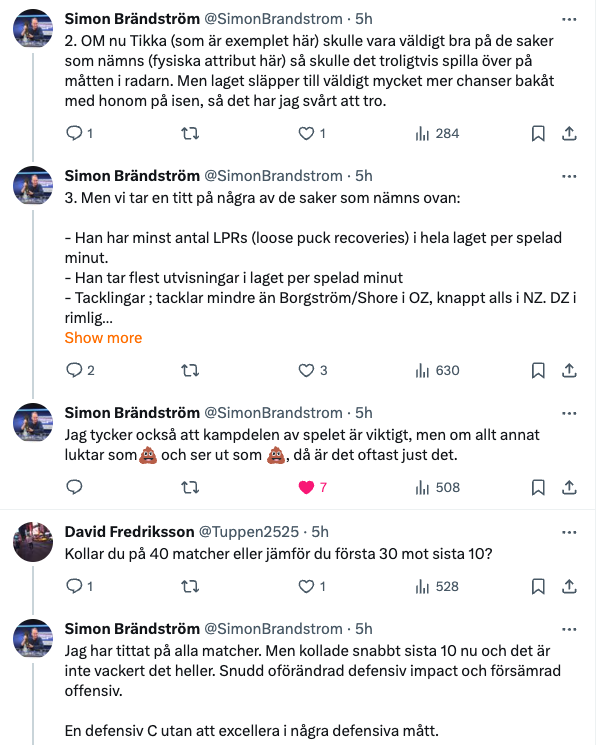The height and width of the screenshot is (745, 604).
Task: Like the tweet with 3 likes
Action: point(313,370)
